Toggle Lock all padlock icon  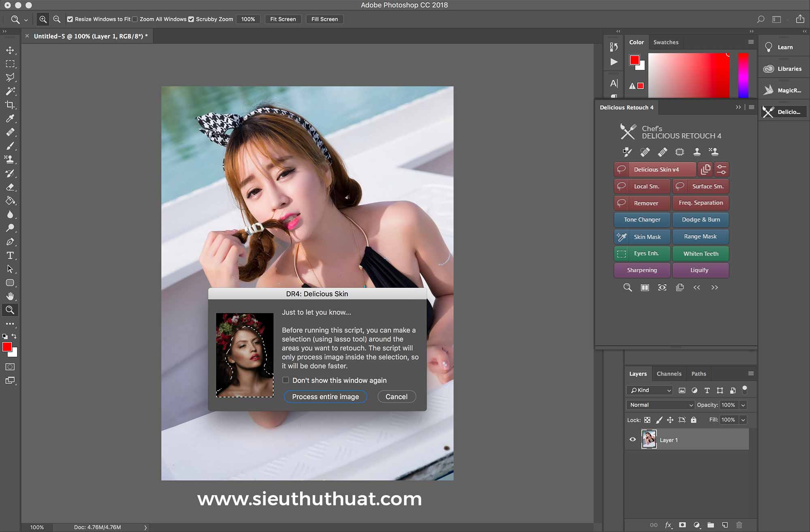694,420
